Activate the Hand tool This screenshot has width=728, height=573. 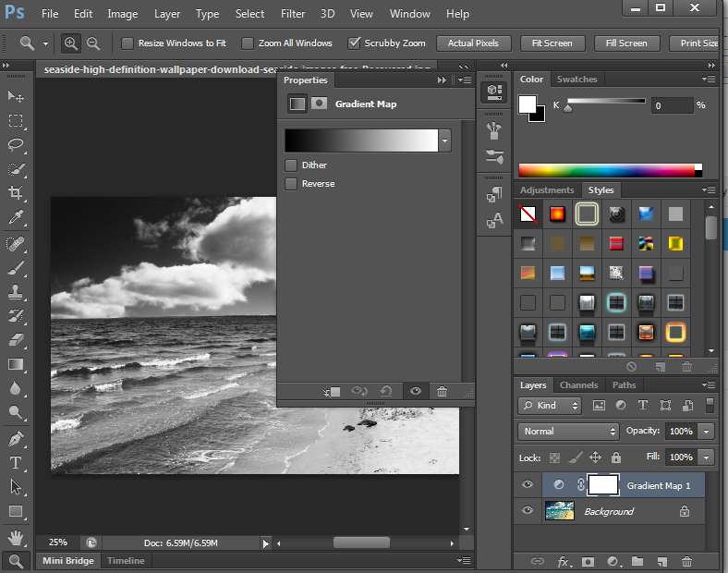tap(16, 537)
